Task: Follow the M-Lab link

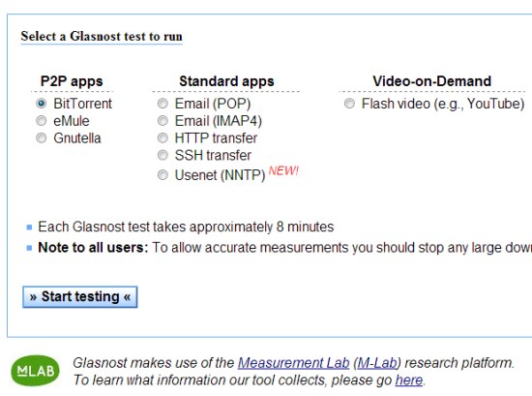Action: point(377,363)
